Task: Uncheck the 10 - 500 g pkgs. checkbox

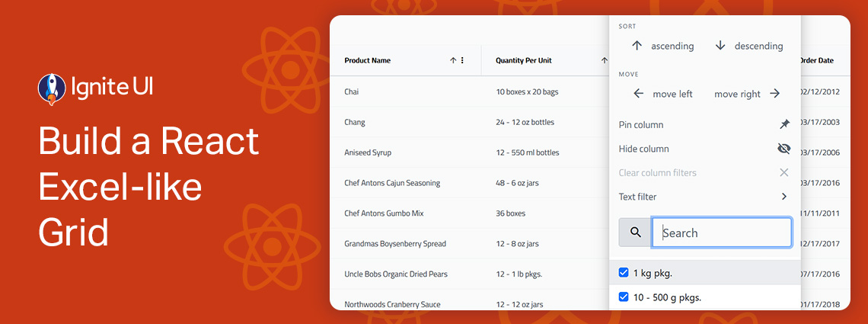Action: click(624, 297)
